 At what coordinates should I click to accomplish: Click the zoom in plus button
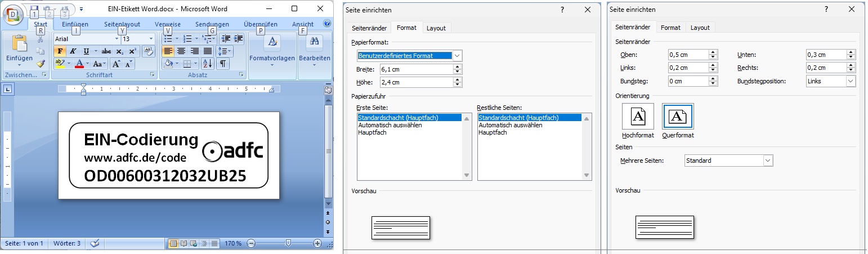point(317,243)
